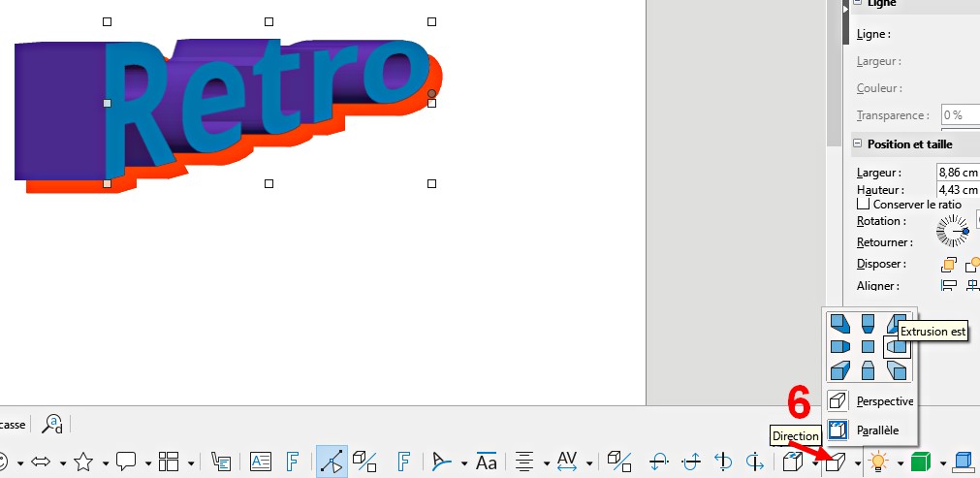This screenshot has height=478, width=980.
Task: Click the smiley symbol shapes icon
Action: [x=3, y=462]
